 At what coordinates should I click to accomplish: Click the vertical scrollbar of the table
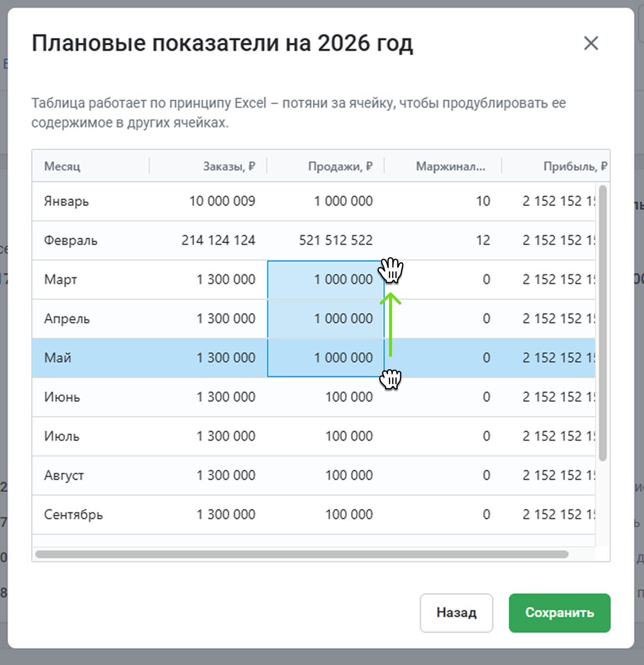602,323
